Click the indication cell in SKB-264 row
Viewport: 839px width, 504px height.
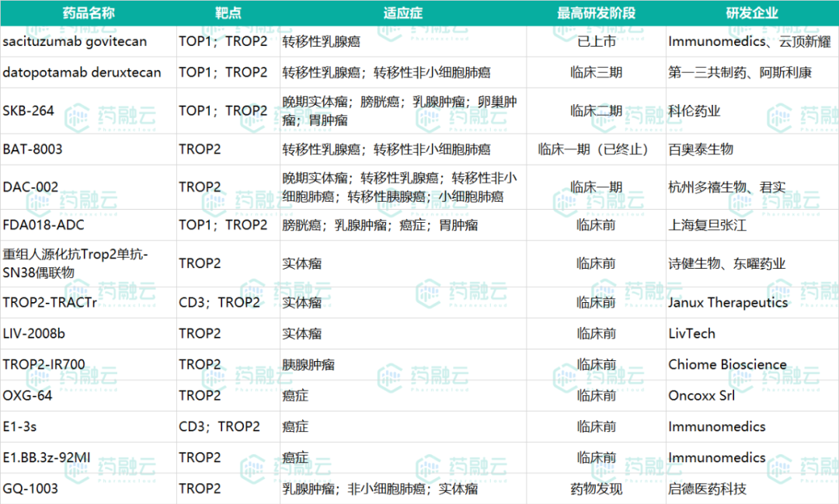(403, 111)
